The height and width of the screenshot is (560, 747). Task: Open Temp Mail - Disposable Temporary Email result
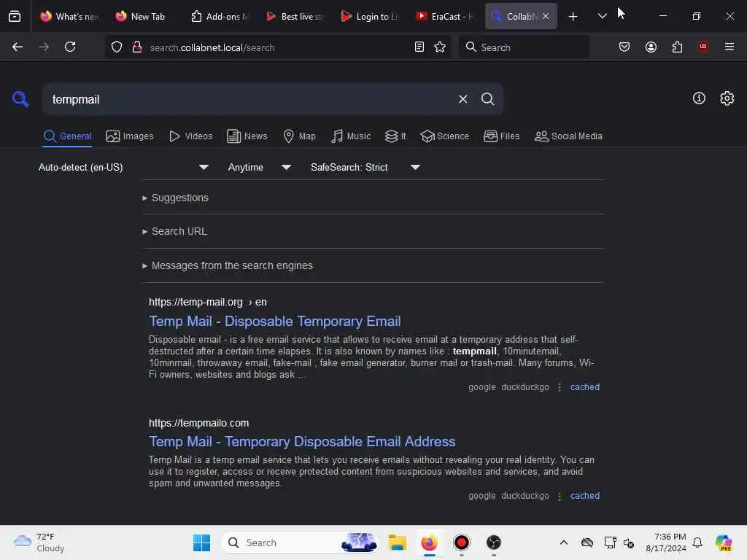click(275, 322)
